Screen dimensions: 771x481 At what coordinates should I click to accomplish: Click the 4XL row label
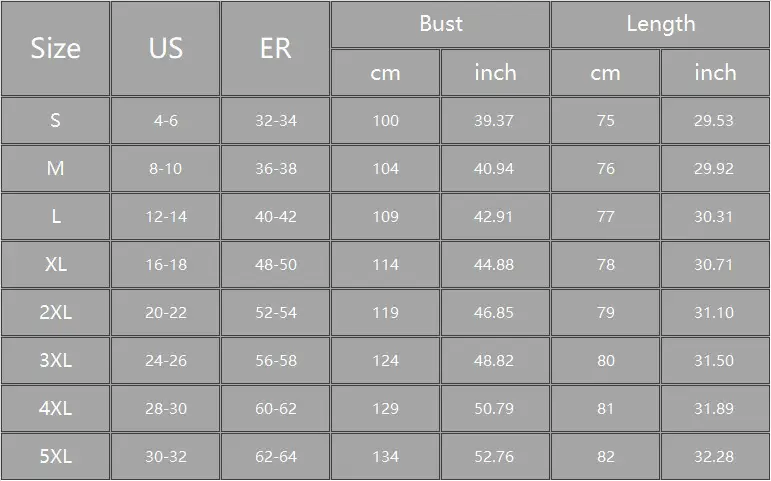click(56, 408)
